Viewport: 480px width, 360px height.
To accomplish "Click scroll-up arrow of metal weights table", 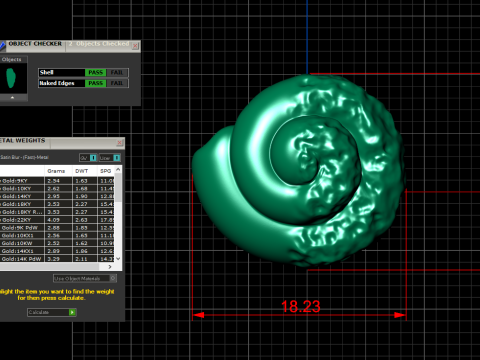I will (x=118, y=170).
